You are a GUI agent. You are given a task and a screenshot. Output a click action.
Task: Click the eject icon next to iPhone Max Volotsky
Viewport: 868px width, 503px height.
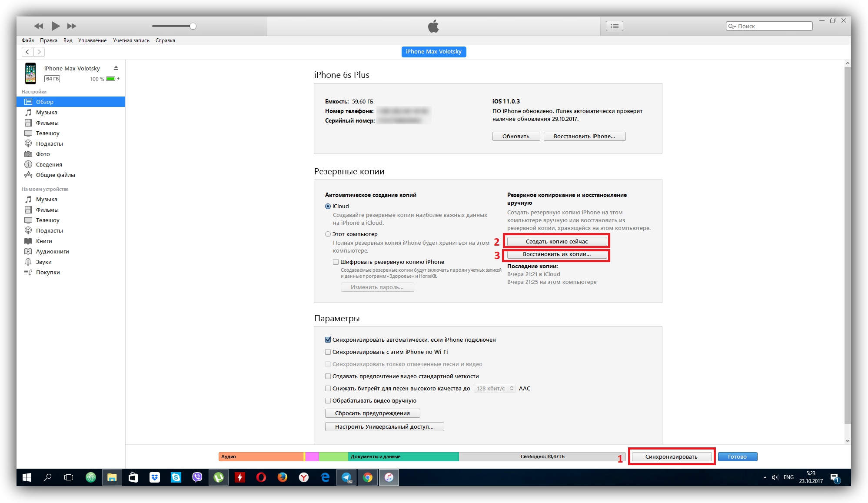point(116,68)
